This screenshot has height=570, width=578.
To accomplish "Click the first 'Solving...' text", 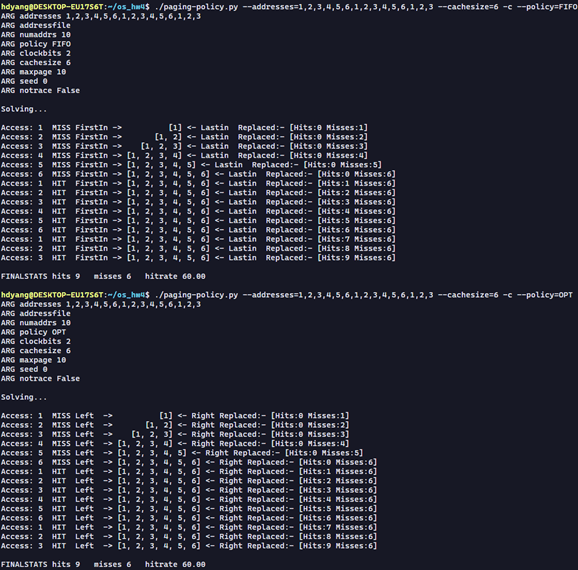I will point(24,109).
